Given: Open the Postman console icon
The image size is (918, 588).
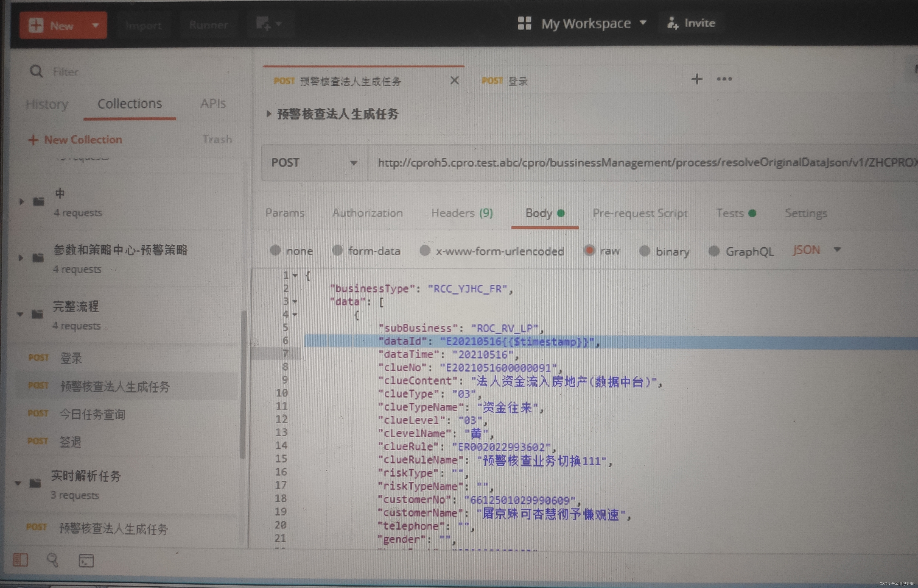Looking at the screenshot, I should click(86, 560).
